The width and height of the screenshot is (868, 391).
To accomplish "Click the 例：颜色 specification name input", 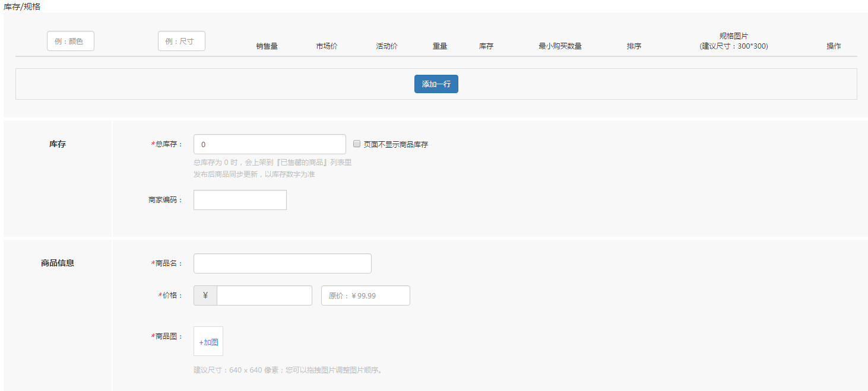I will click(x=70, y=41).
